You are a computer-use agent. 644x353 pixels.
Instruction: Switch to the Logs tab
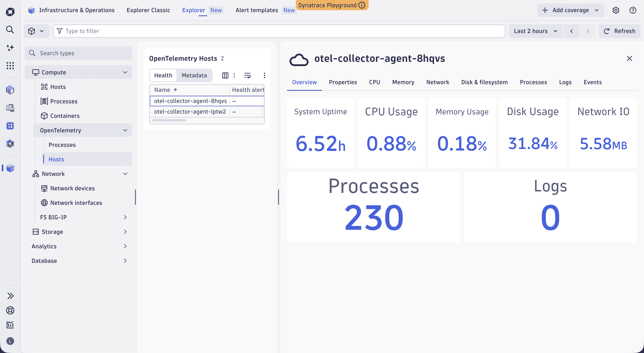click(565, 82)
